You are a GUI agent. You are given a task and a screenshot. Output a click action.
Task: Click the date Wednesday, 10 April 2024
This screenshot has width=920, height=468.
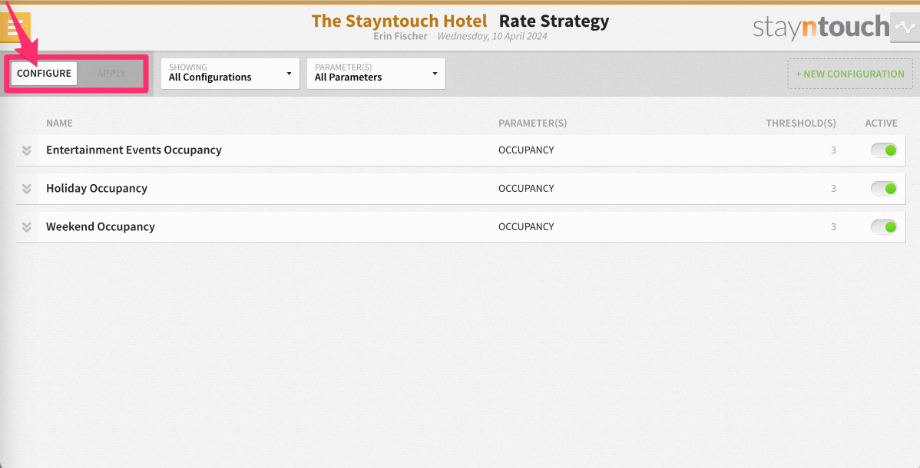[x=492, y=36]
